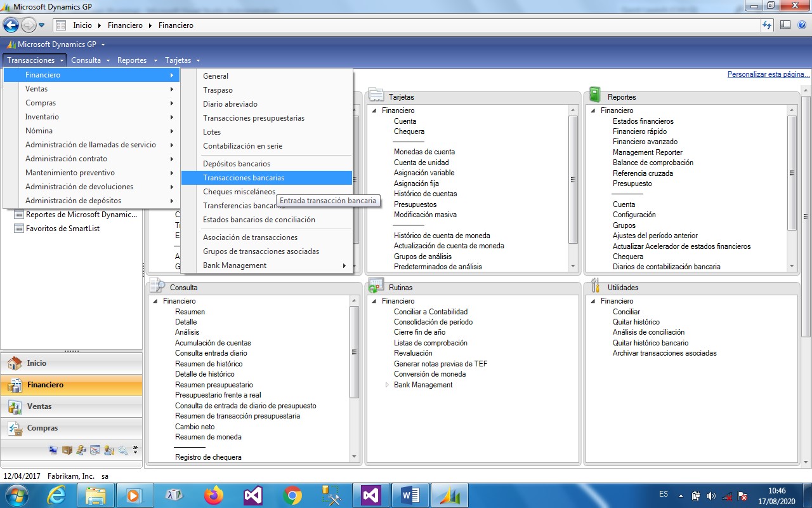Viewport: 812px width, 508px height.
Task: Select Transacciones bancarias in submenu
Action: coord(267,178)
